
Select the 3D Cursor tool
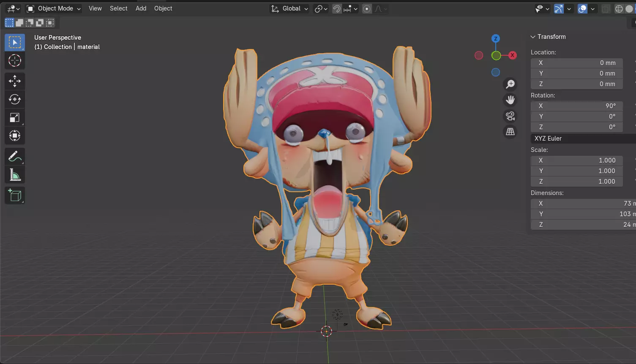tap(15, 61)
